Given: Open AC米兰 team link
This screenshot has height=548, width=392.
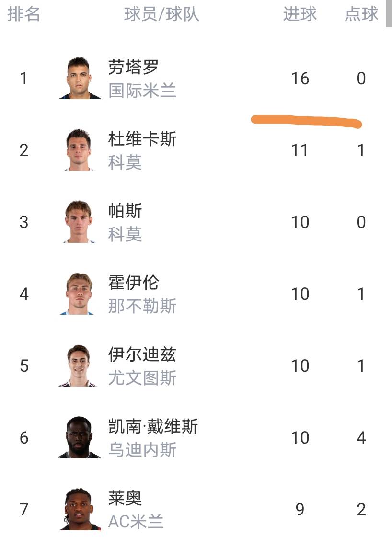Looking at the screenshot, I should tap(136, 522).
